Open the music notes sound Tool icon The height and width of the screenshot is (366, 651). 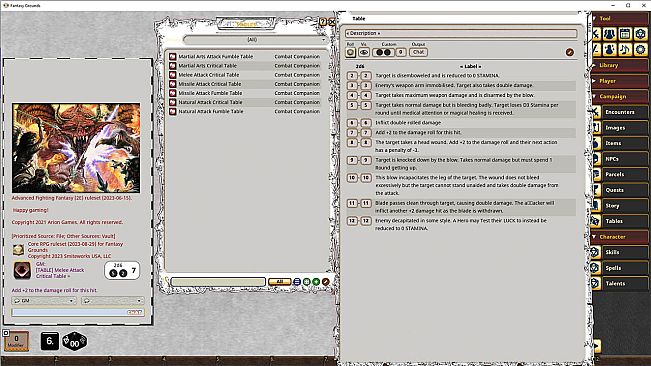pyautogui.click(x=625, y=49)
